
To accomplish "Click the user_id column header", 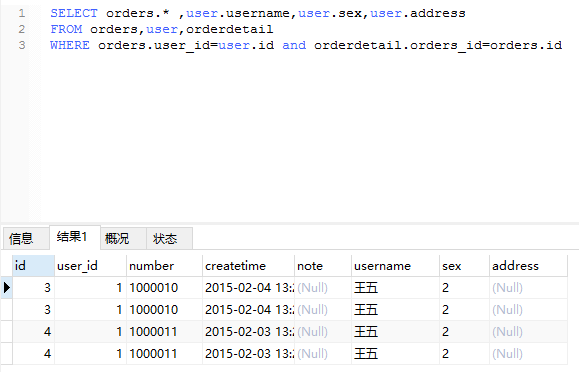I will pyautogui.click(x=90, y=266).
